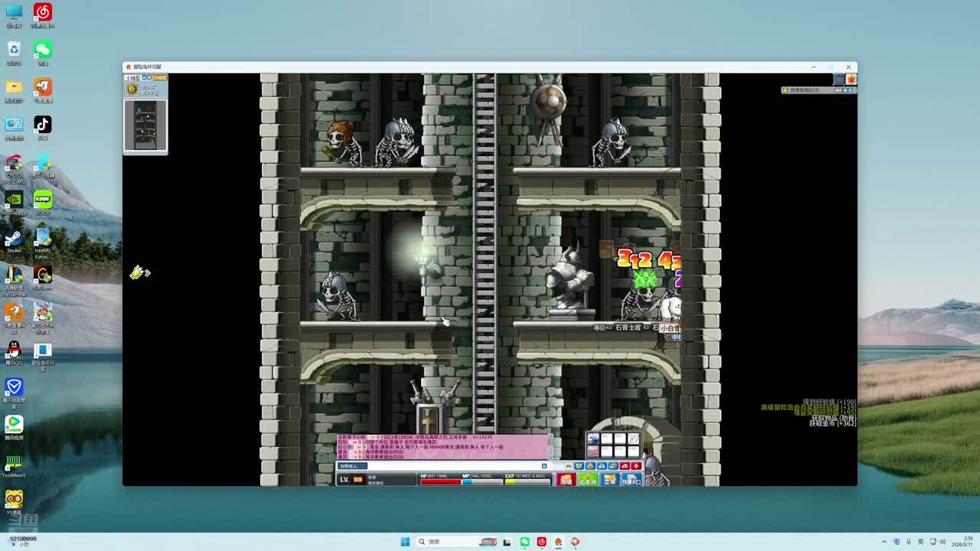Launch the NVIDIA App desktop shortcut

(x=14, y=199)
